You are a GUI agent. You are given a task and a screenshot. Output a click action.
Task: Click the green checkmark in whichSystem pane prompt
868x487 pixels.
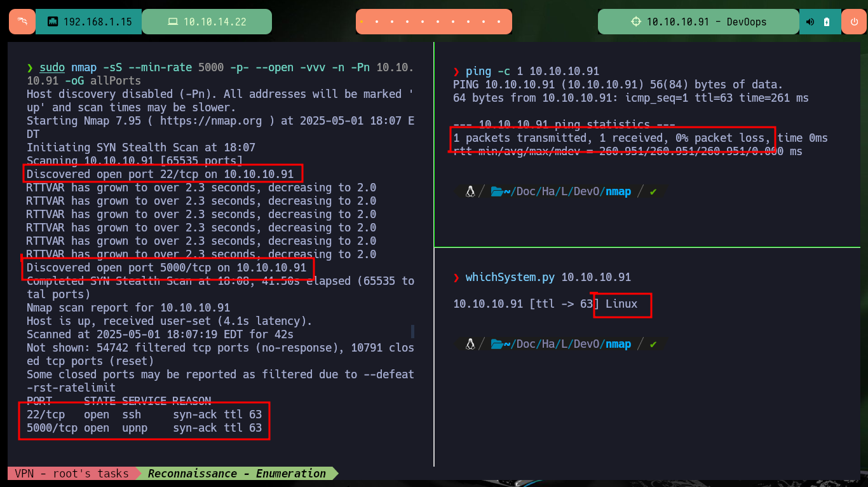point(653,344)
